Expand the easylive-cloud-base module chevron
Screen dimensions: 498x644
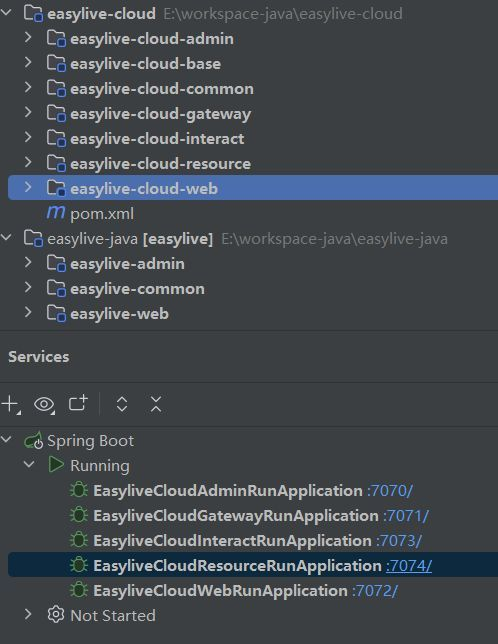28,62
